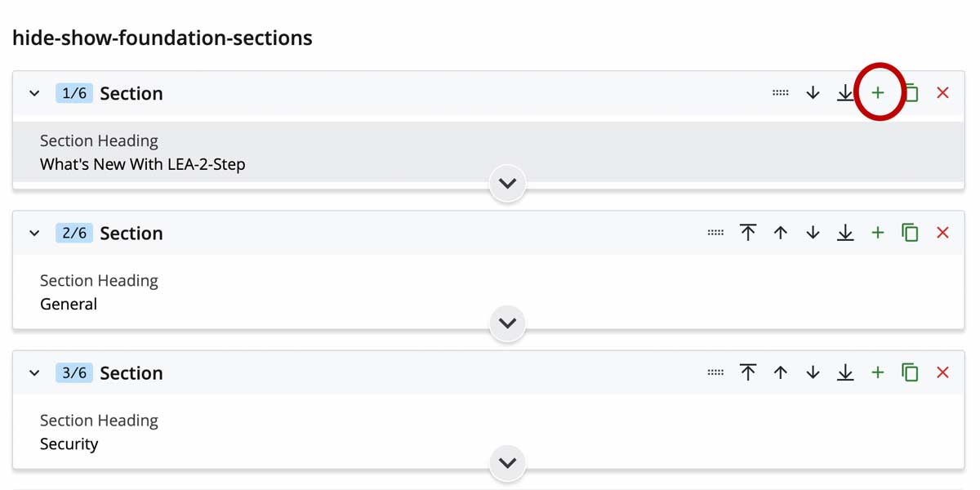Expand hidden fields under "What's New With LEA-2-Step"
The image size is (980, 490).
pos(507,183)
